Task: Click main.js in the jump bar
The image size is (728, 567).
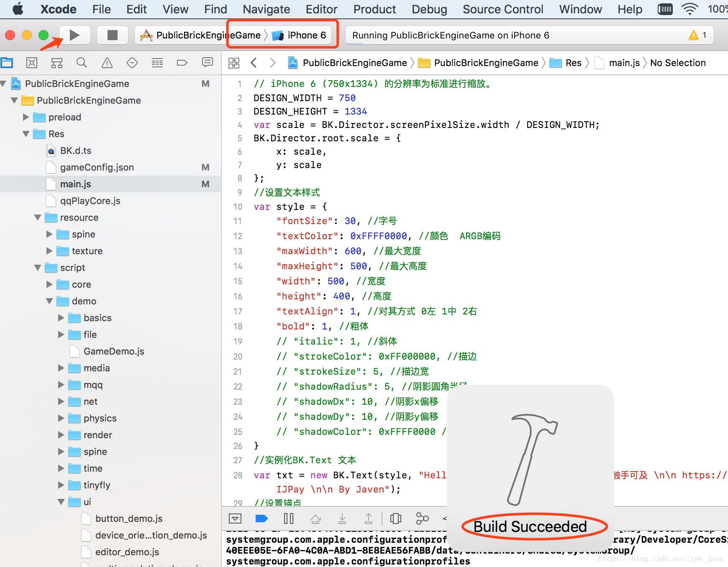Action: (618, 63)
